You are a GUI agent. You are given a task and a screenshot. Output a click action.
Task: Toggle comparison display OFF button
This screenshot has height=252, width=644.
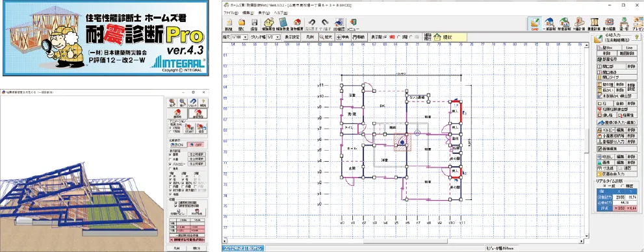click(196, 144)
